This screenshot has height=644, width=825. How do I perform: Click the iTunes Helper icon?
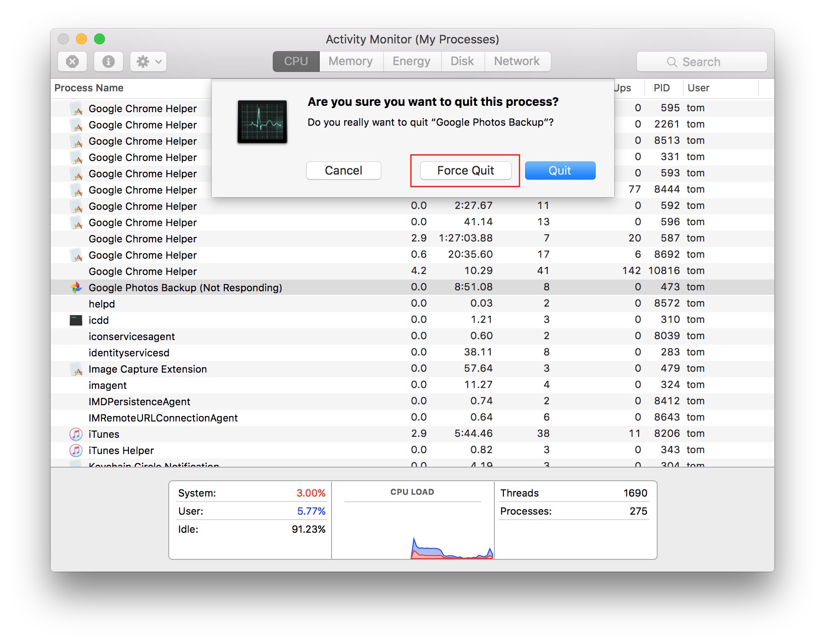point(75,450)
